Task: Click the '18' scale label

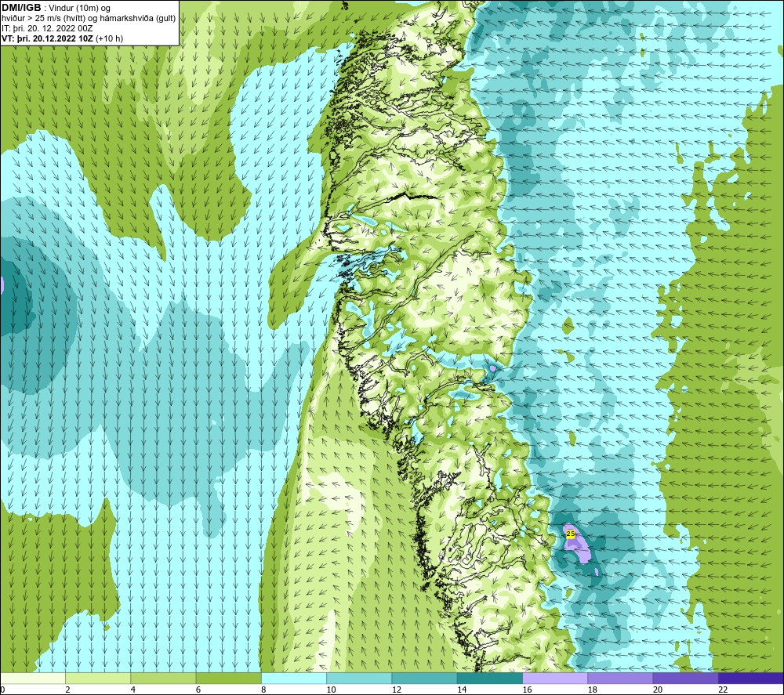Action: [x=593, y=690]
